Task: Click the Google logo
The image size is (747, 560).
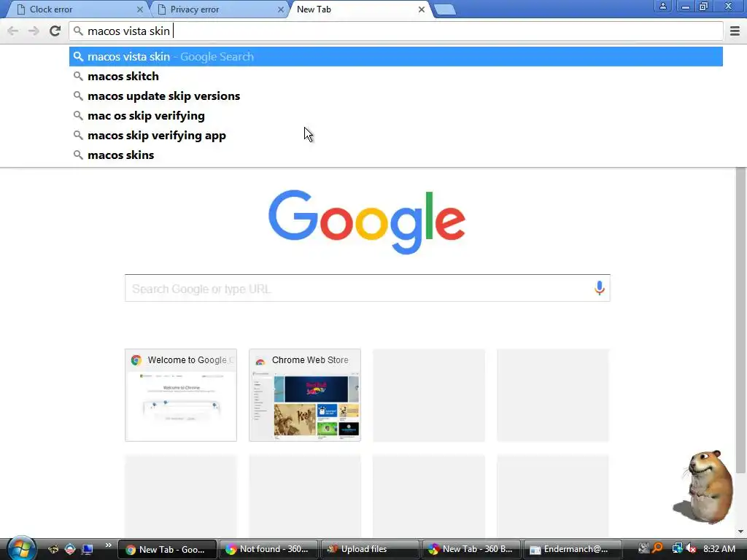Action: [x=367, y=222]
